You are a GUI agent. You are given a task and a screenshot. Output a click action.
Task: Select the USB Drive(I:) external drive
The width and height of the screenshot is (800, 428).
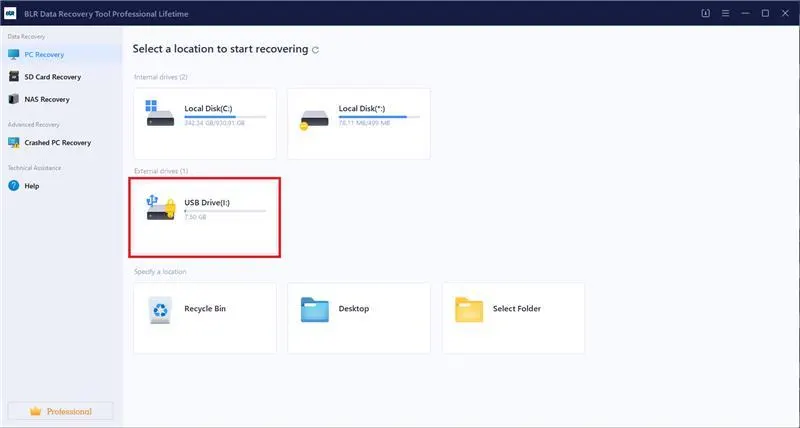(205, 217)
